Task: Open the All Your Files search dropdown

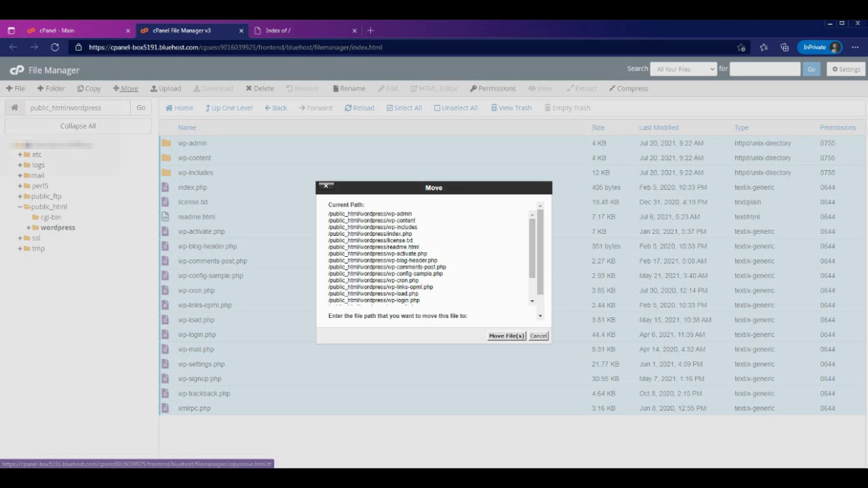Action: (683, 69)
